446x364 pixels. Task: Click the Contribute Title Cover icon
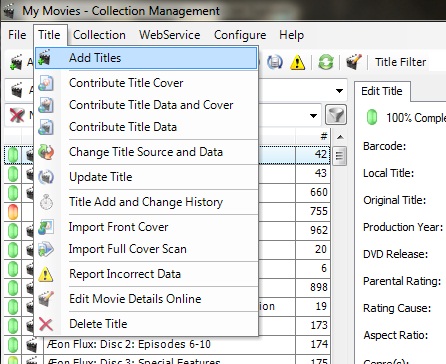[46, 83]
